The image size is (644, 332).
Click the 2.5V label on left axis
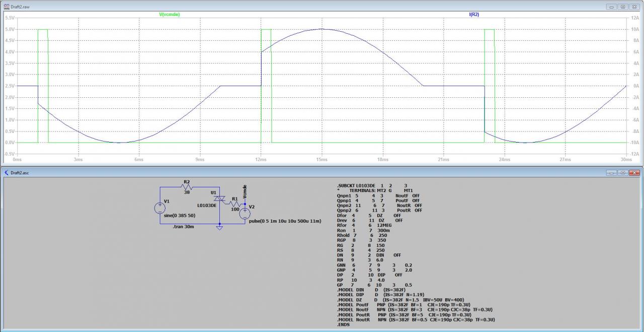[x=10, y=86]
